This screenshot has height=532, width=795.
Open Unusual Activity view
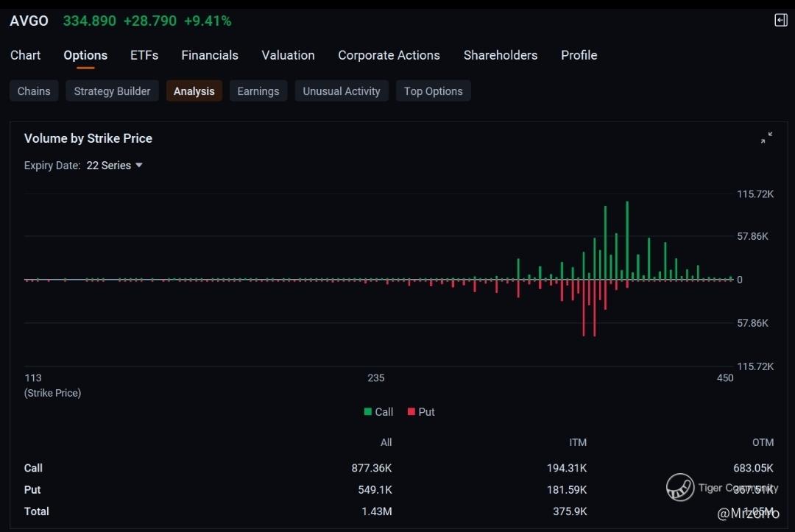pos(342,91)
